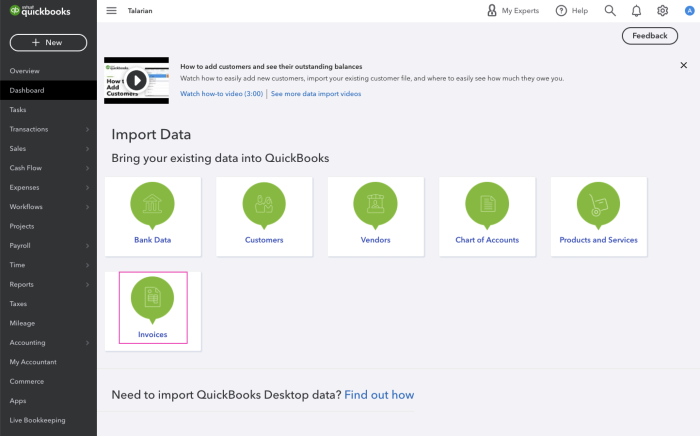The height and width of the screenshot is (437, 700).
Task: Expand Cash Flow submenu chevron
Action: 88,168
